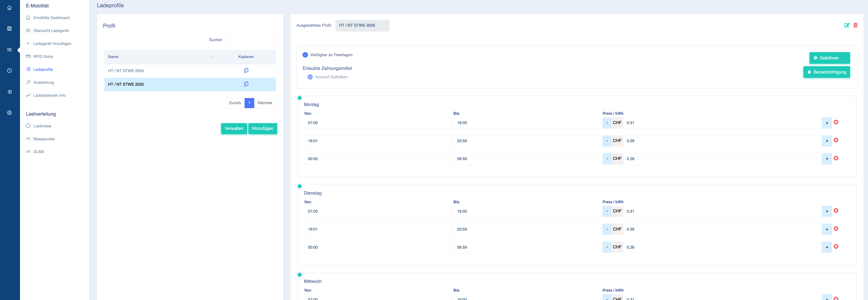
Task: Open the home icon in left rail
Action: click(x=10, y=8)
